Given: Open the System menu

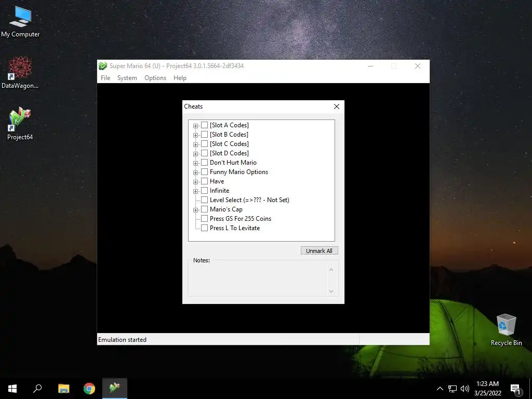Looking at the screenshot, I should [x=127, y=78].
